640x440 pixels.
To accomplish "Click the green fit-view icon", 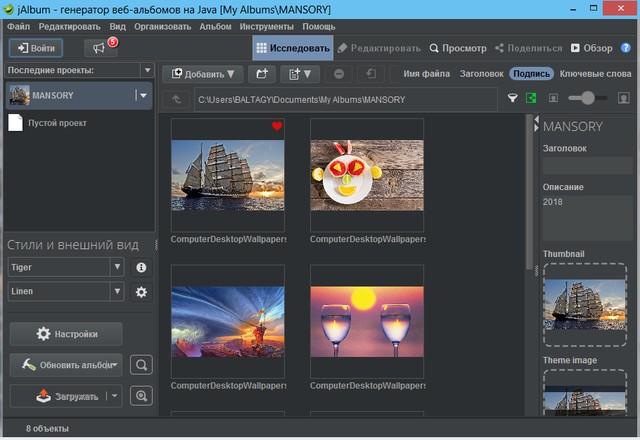I will pyautogui.click(x=531, y=98).
